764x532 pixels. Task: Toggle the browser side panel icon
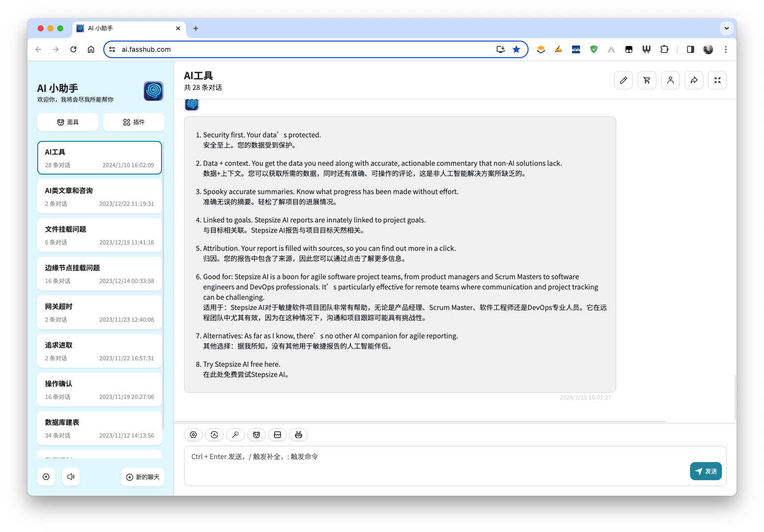pos(691,49)
